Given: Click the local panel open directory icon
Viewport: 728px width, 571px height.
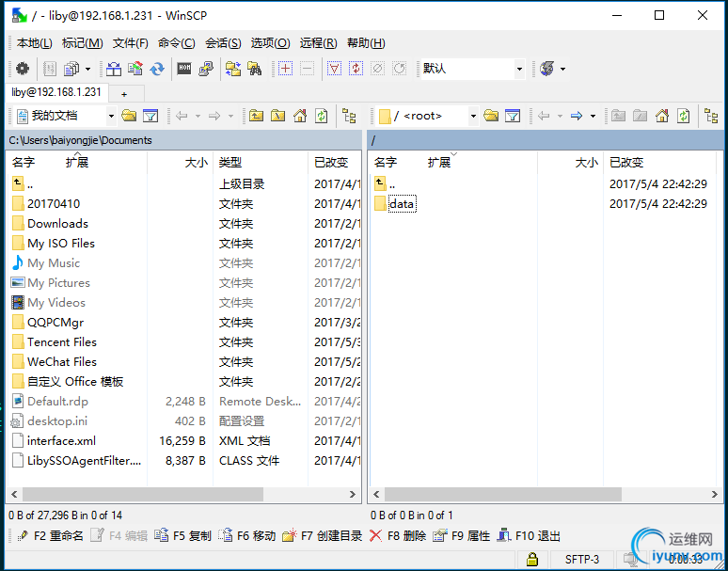Looking at the screenshot, I should point(129,116).
